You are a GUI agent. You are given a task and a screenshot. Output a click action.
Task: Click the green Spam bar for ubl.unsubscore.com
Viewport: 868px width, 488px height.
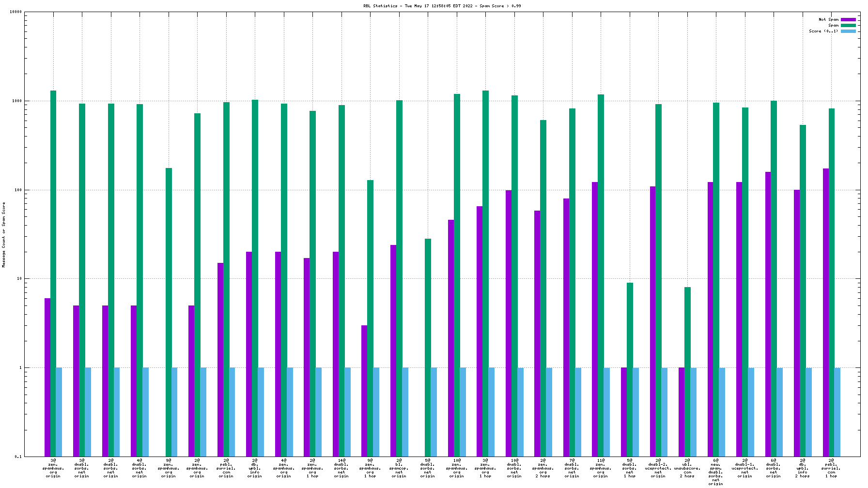point(687,372)
